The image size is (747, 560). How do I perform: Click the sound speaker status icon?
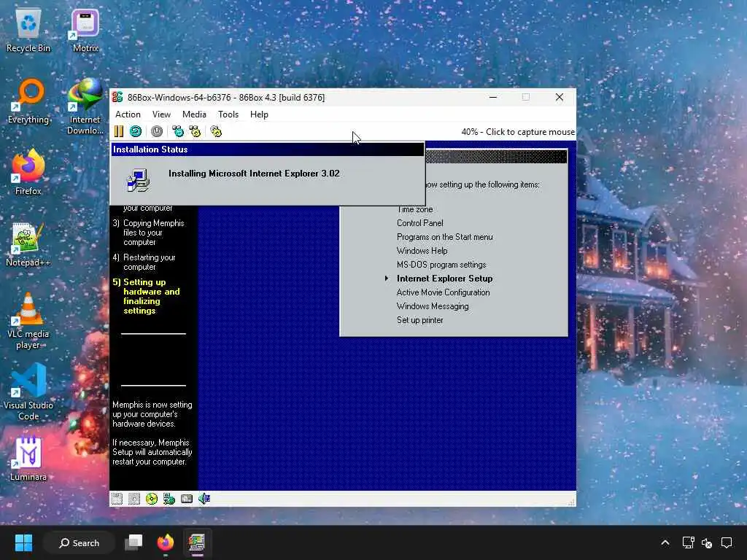coord(204,499)
